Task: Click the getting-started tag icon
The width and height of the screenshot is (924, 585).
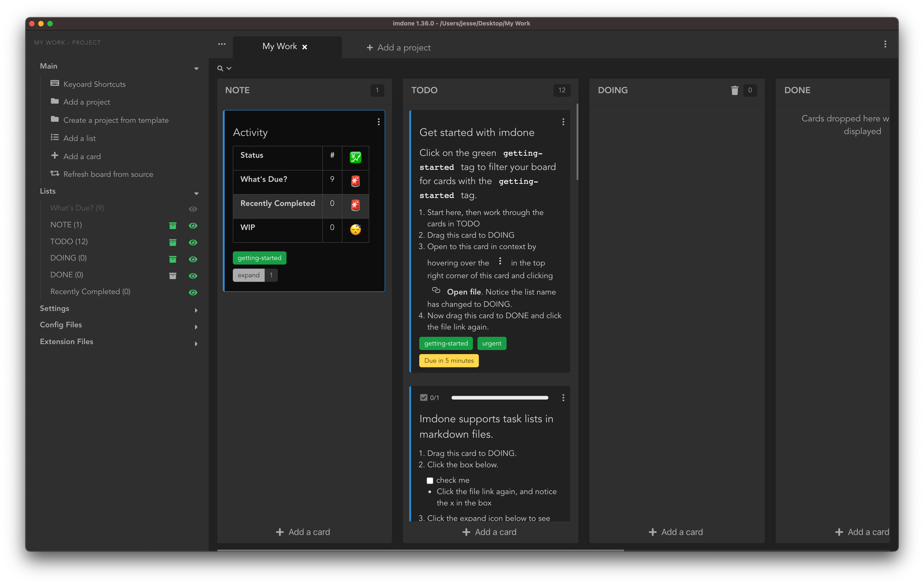Action: coord(259,257)
